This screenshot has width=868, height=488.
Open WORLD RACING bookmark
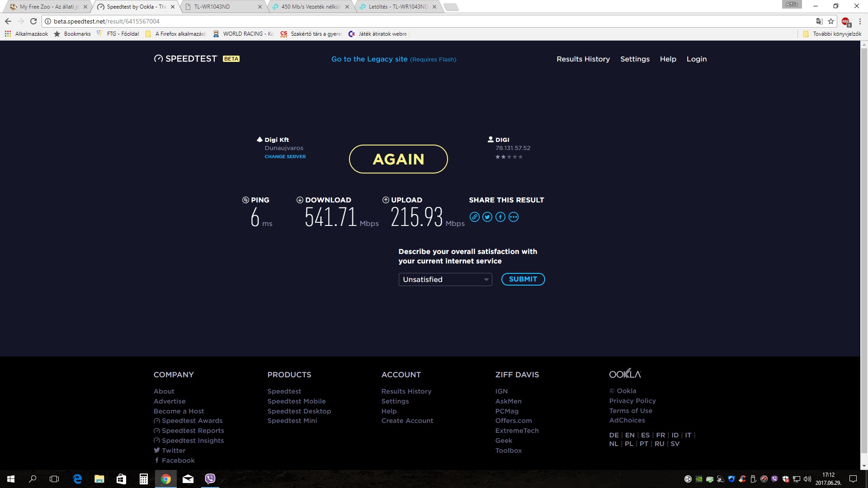coord(243,34)
